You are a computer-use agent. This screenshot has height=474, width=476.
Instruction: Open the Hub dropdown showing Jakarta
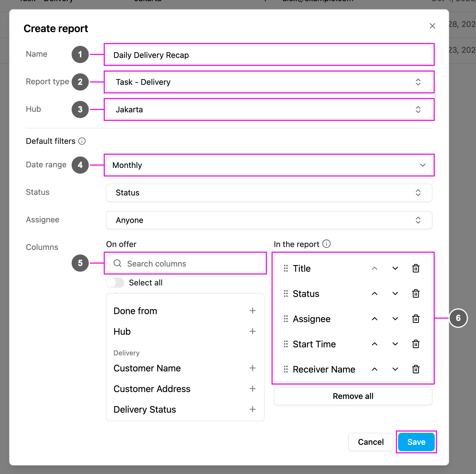[x=269, y=110]
